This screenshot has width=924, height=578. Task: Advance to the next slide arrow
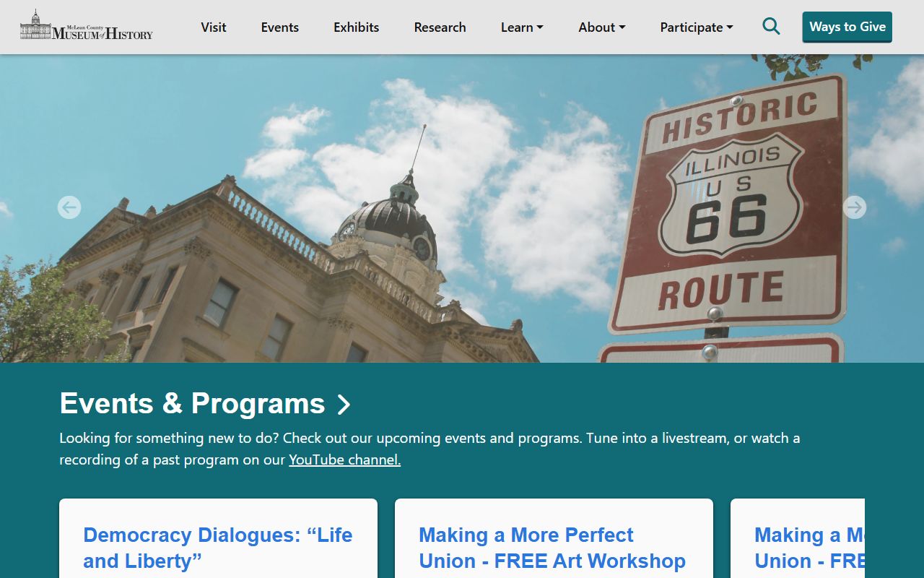[855, 207]
